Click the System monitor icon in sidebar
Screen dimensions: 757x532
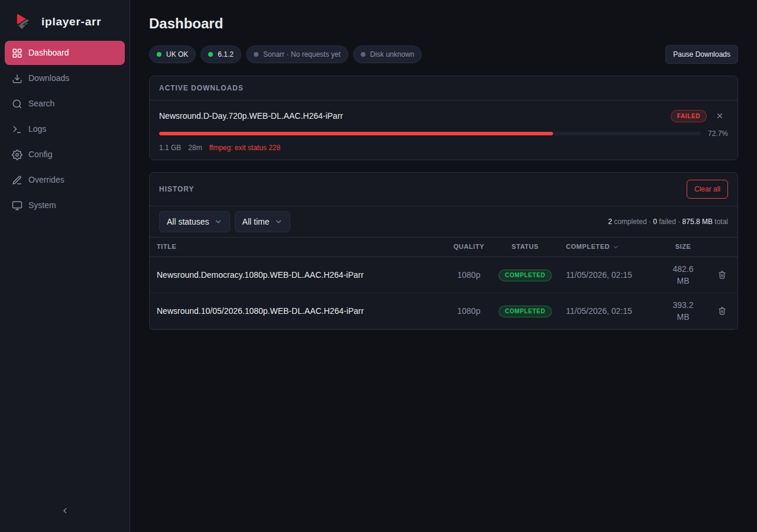click(17, 206)
